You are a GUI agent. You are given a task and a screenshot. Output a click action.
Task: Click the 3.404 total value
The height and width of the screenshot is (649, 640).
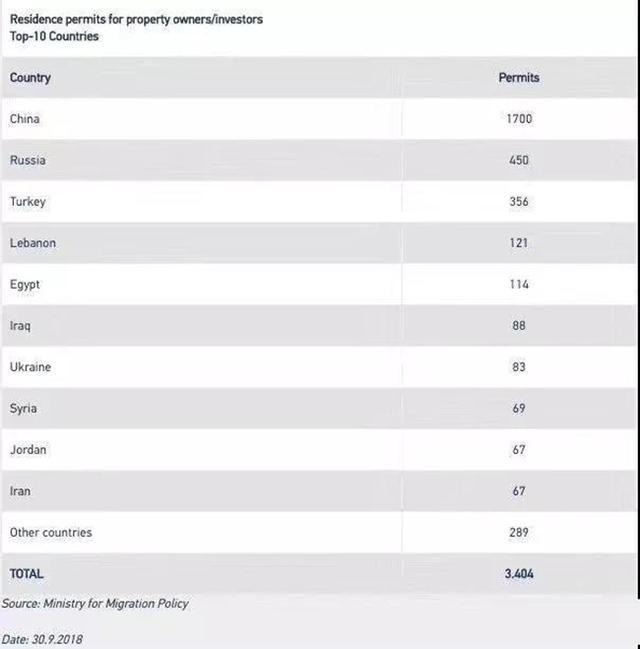click(519, 574)
